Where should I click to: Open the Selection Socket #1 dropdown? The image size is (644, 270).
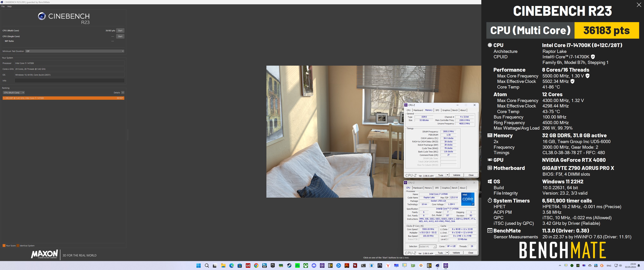coord(428,246)
